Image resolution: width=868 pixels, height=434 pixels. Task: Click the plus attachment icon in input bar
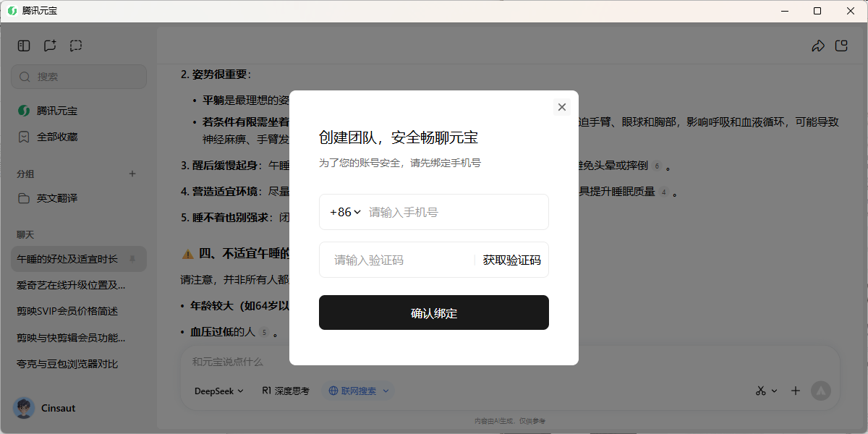(x=796, y=391)
